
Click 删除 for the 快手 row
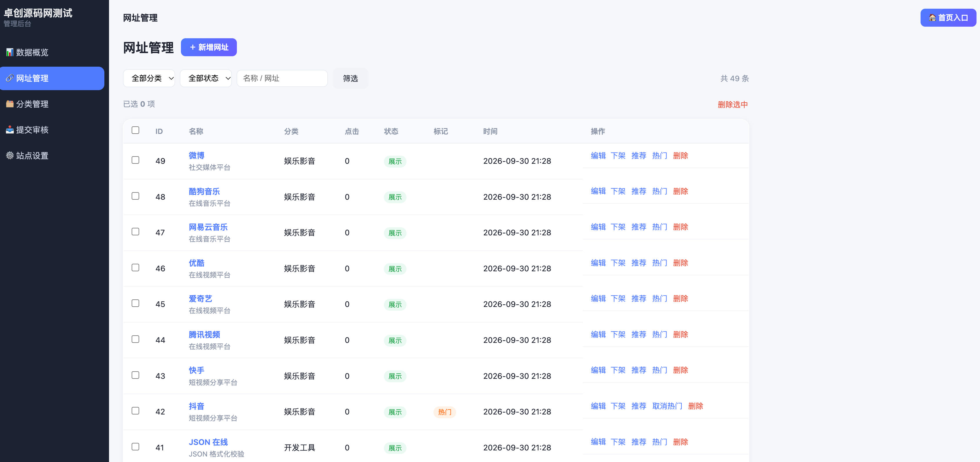click(680, 370)
